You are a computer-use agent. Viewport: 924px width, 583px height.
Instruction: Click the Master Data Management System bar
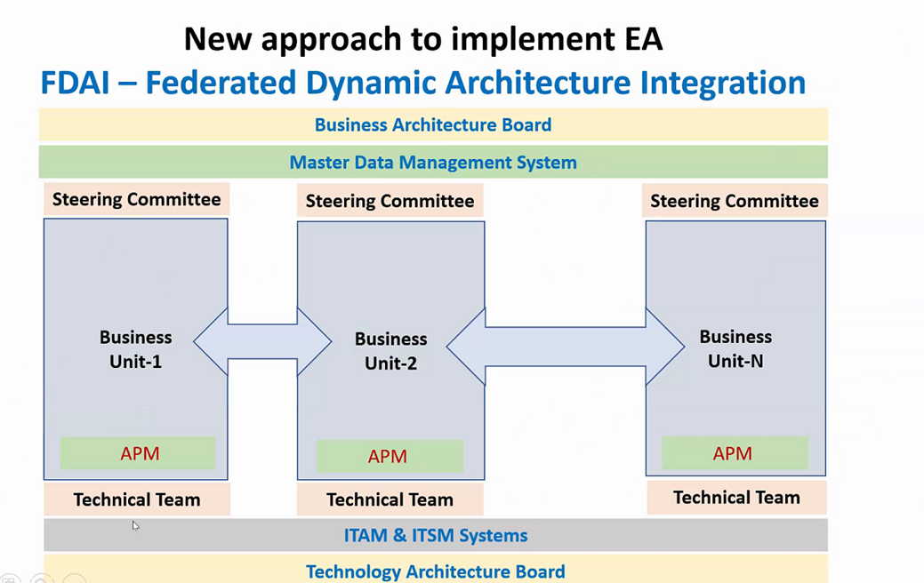[x=433, y=162]
